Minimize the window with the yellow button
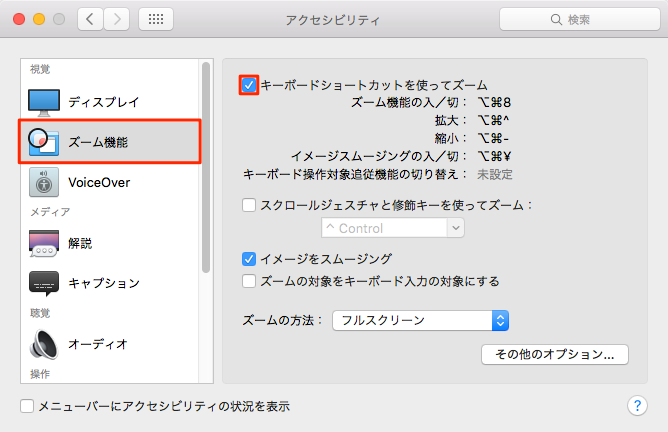The width and height of the screenshot is (668, 432). 39,19
